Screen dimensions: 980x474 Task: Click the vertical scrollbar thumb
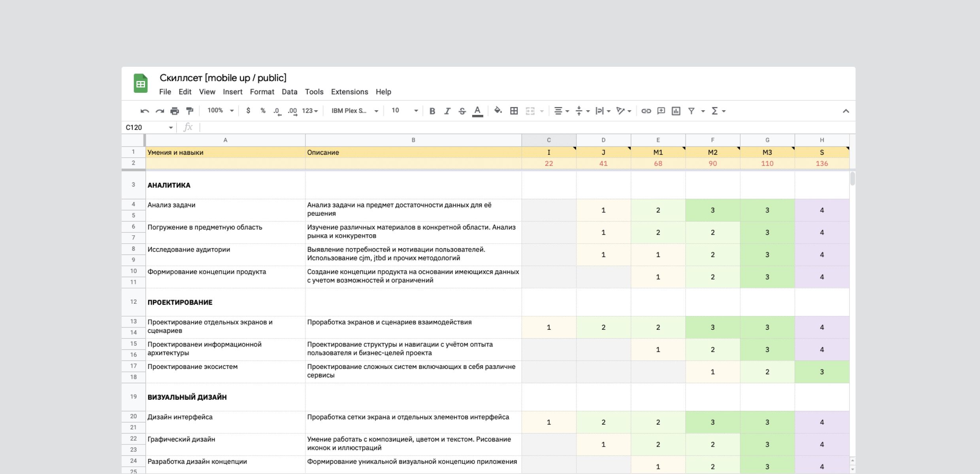coord(852,179)
